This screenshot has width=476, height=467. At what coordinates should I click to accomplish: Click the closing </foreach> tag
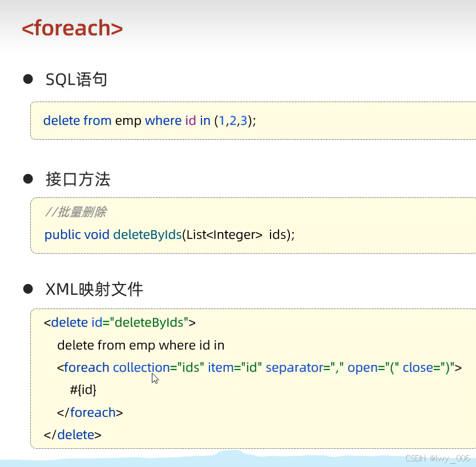(x=90, y=413)
